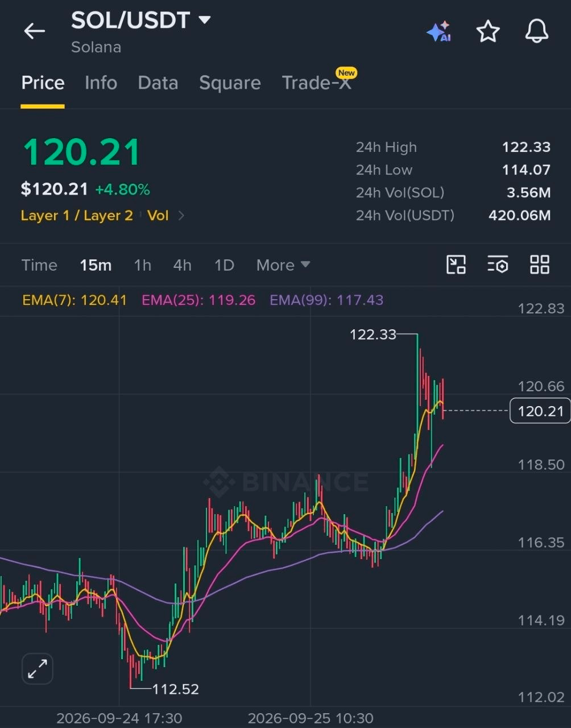Click the 112.02 price axis label
Image resolution: width=571 pixels, height=728 pixels.
click(x=541, y=697)
